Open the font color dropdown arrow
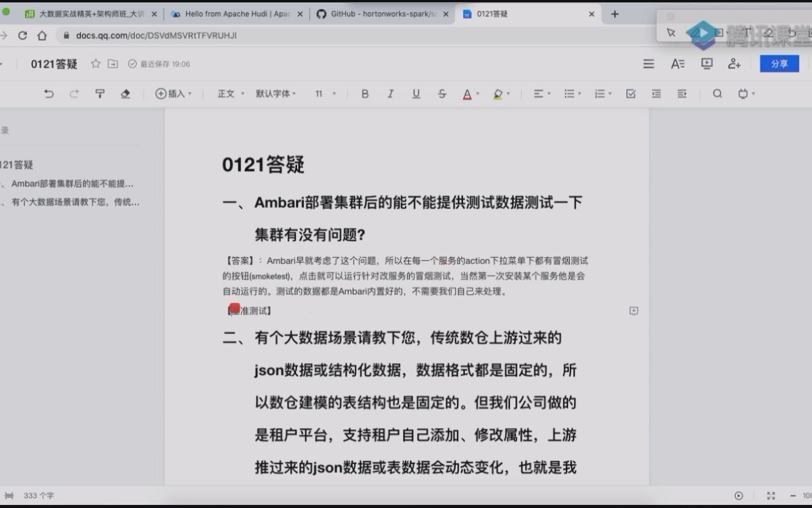The image size is (812, 508). (477, 93)
